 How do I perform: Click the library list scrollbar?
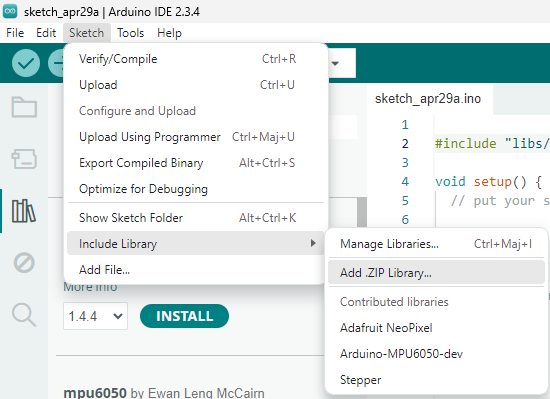click(x=362, y=211)
